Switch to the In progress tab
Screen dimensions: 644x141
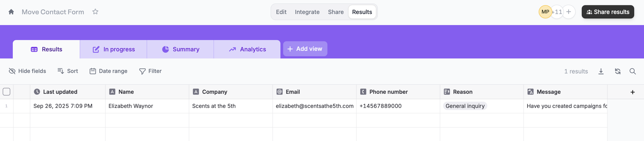pos(114,49)
